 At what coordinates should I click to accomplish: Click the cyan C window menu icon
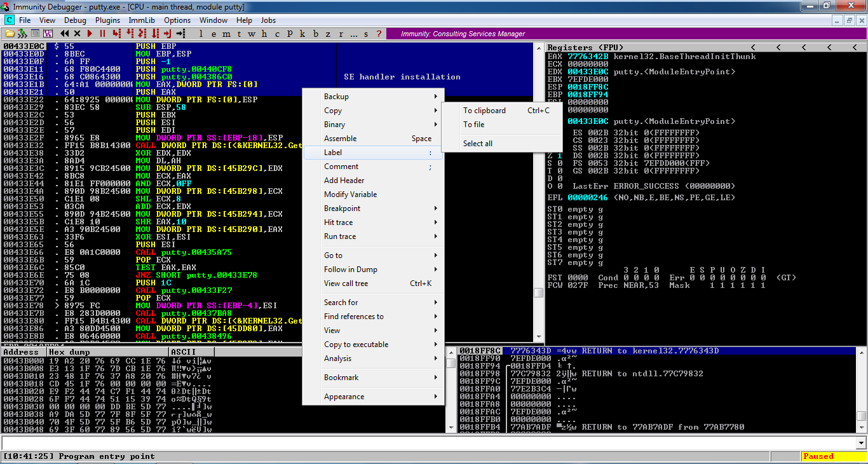[x=10, y=20]
